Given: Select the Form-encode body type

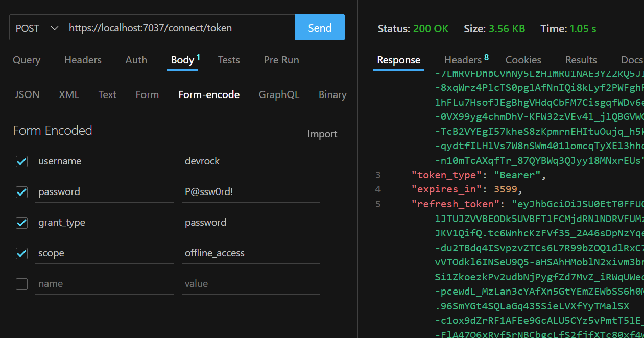Looking at the screenshot, I should (x=209, y=94).
